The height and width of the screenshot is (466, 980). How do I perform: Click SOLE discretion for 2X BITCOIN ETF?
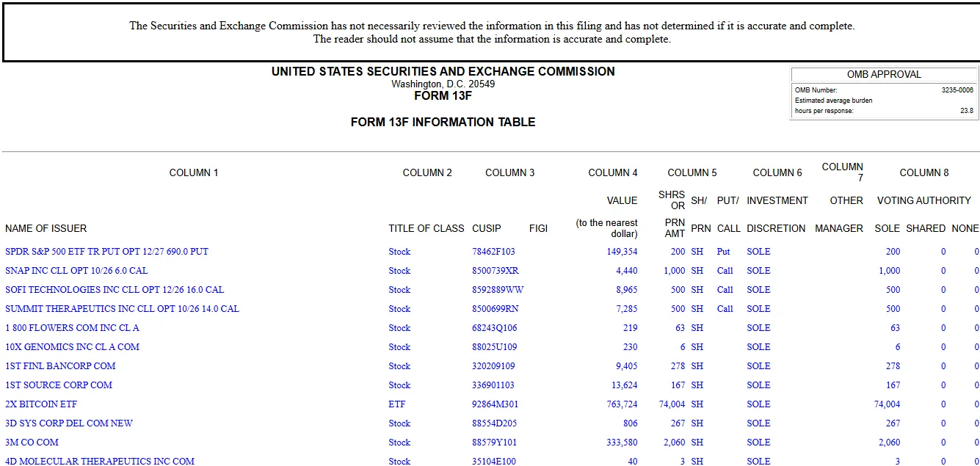(x=759, y=404)
